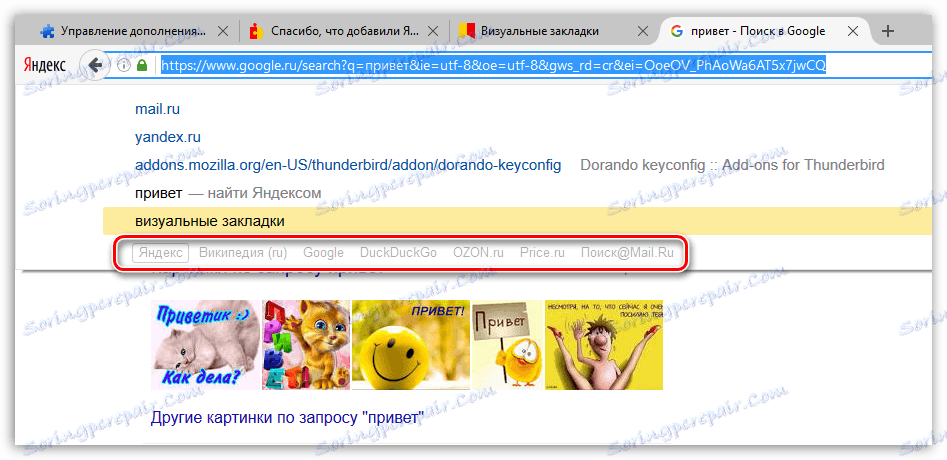Viewport: 947px width, 460px height.
Task: Search with Википедия (ru) engine
Action: coord(243,253)
